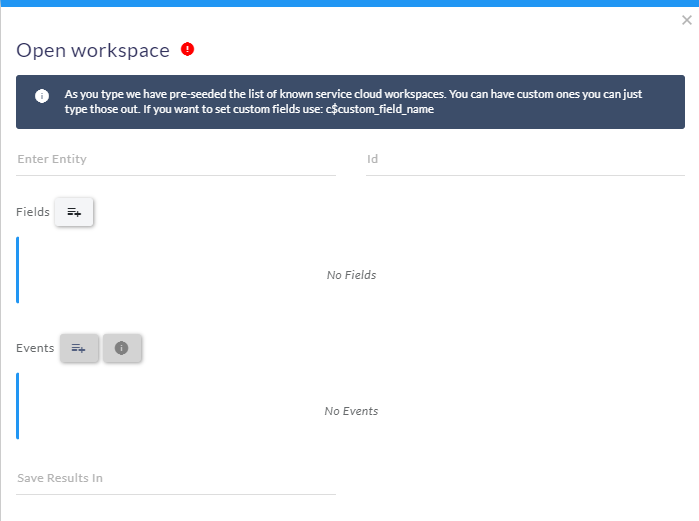Click the add-event icon beside Events
The width and height of the screenshot is (699, 521).
tap(79, 348)
